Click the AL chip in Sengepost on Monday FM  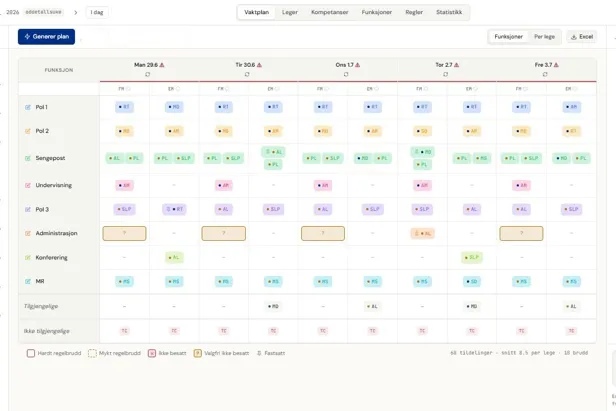(x=115, y=158)
